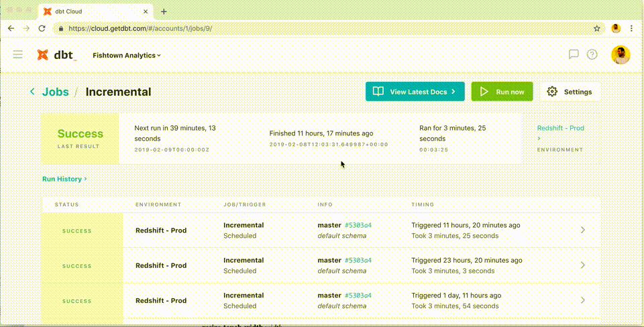This screenshot has width=644, height=327.
Task: Click the padlock site security icon
Action: tap(62, 29)
